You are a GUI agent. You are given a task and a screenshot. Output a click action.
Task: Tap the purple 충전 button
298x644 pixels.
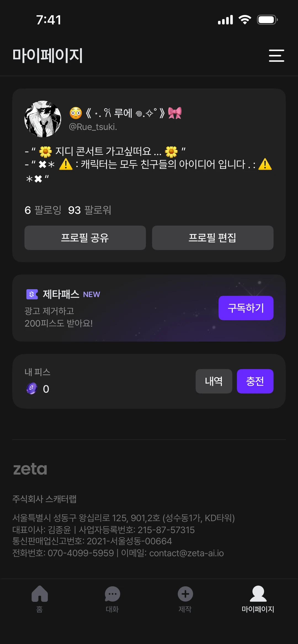pyautogui.click(x=255, y=381)
